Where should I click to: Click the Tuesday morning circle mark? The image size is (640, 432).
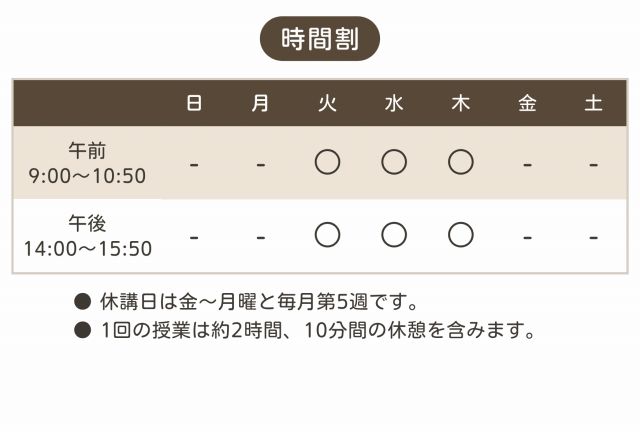click(327, 162)
